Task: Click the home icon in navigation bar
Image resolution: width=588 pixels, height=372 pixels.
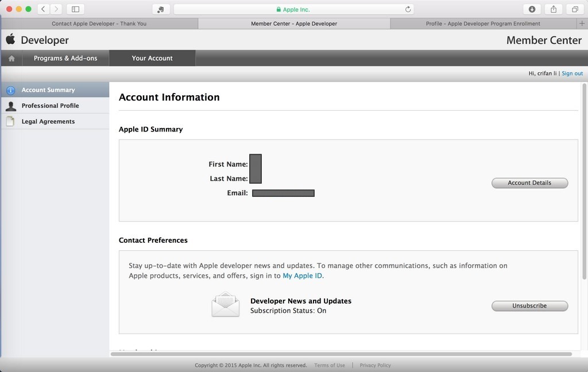Action: pyautogui.click(x=11, y=58)
